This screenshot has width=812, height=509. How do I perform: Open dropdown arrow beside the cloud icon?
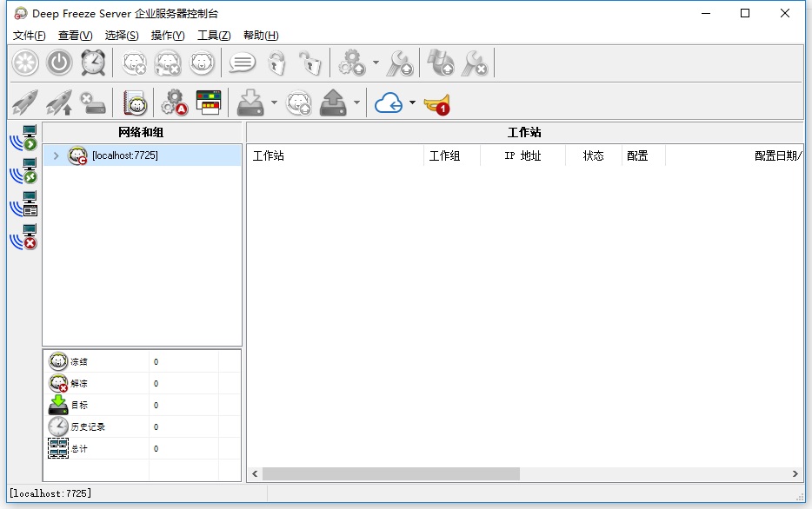point(412,102)
